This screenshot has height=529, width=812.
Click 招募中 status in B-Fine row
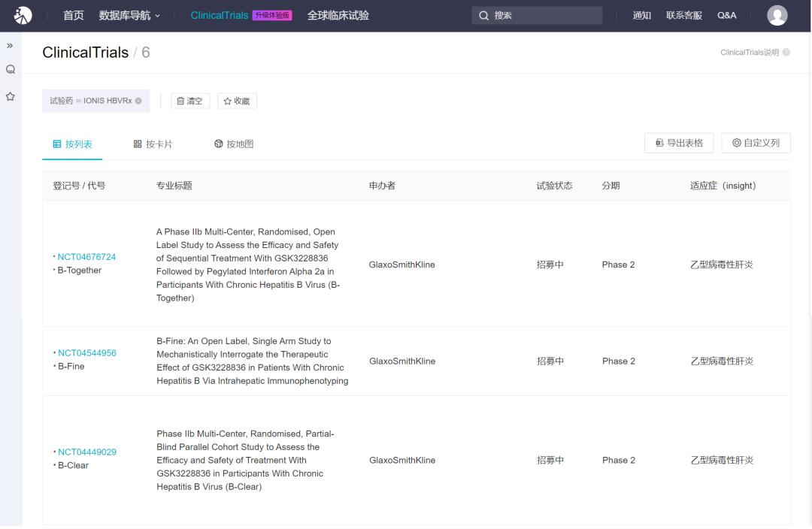click(550, 361)
